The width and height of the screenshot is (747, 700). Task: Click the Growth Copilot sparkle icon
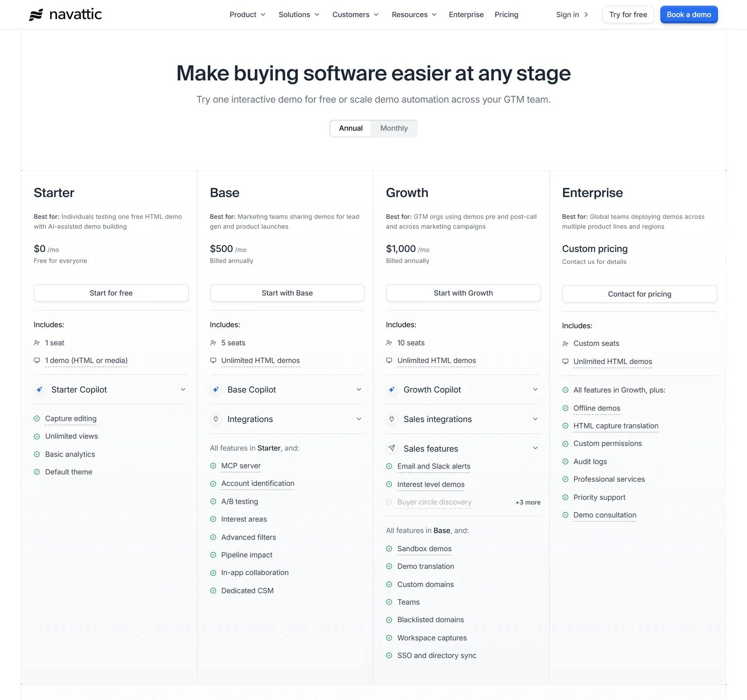[x=391, y=389]
